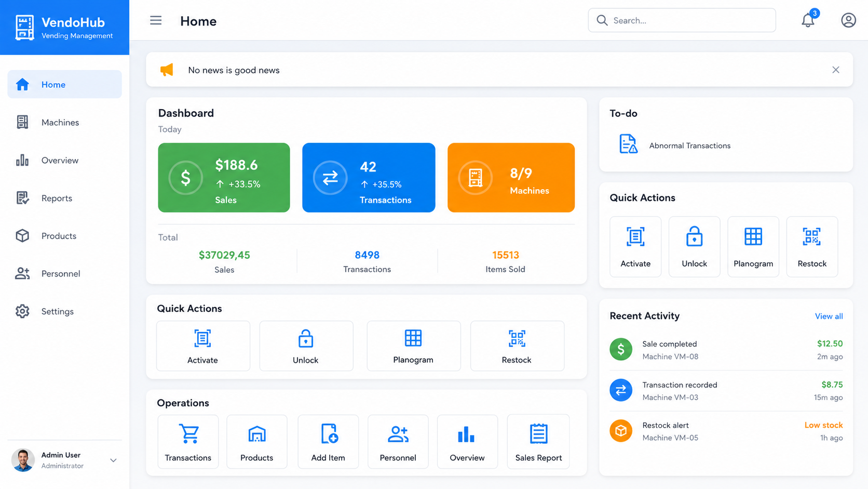Click the Admin User avatar photo

(23, 460)
